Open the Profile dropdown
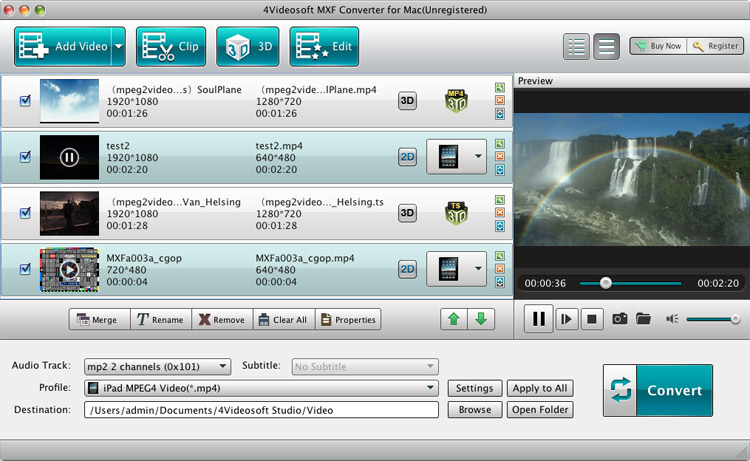750x461 pixels. (x=261, y=388)
